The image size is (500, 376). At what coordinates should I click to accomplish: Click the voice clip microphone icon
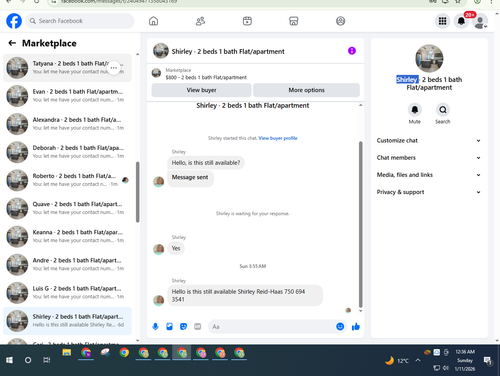(x=155, y=327)
